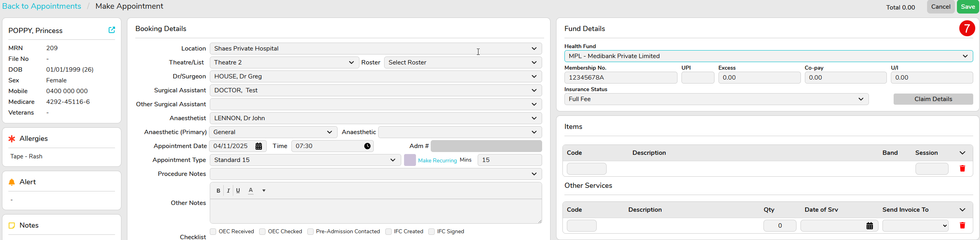Click the clock icon in Time field
Viewport: 980px width, 240px height.
tap(367, 146)
